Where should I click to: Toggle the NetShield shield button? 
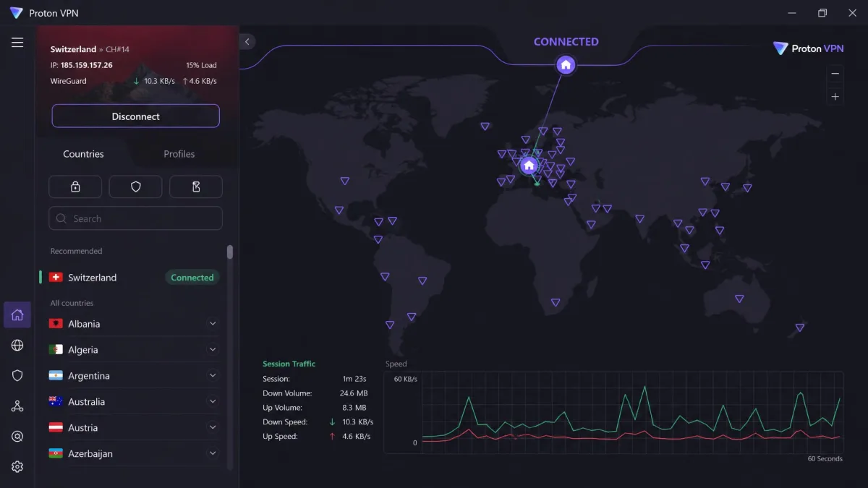(x=135, y=187)
